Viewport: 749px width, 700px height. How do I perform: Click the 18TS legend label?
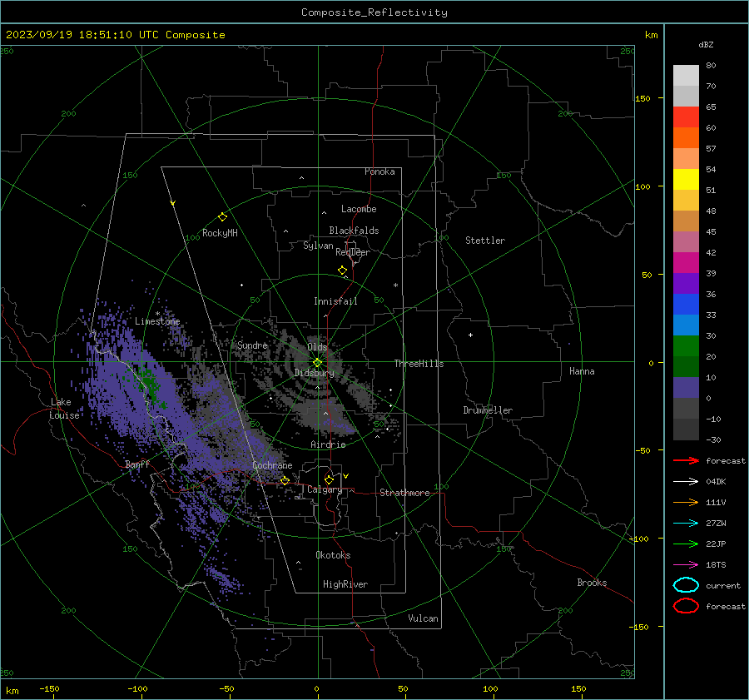point(716,565)
